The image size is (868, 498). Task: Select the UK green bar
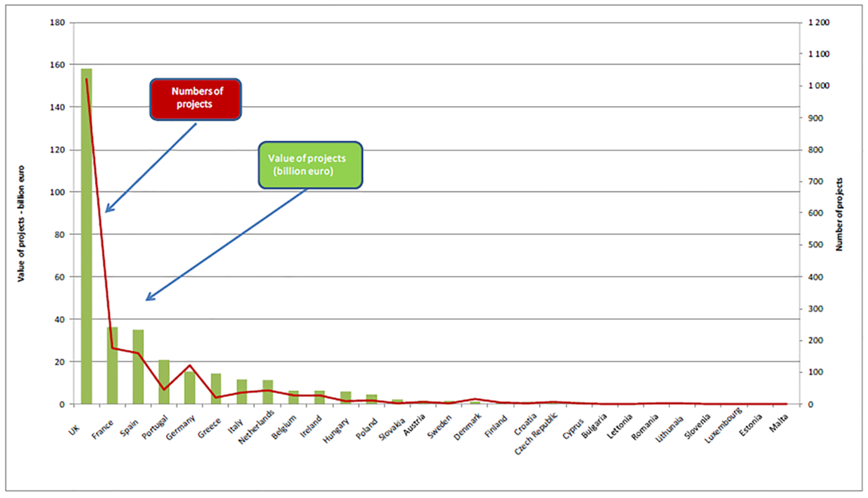(86, 236)
